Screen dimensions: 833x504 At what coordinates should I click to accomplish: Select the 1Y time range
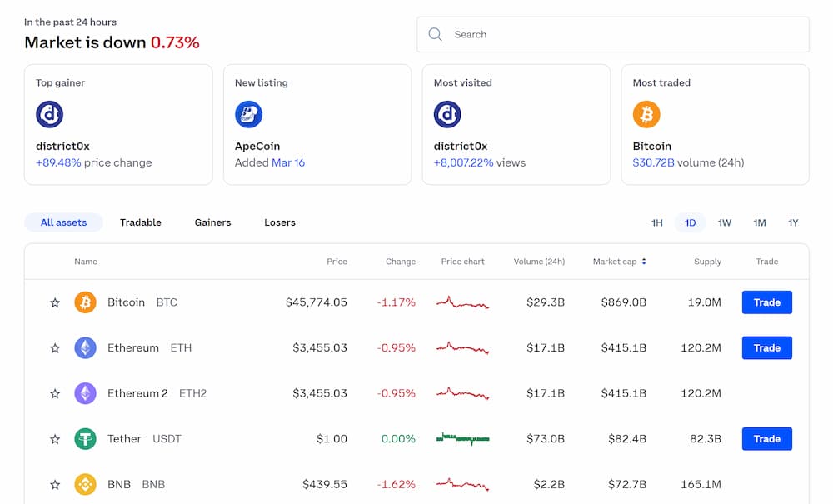(793, 223)
